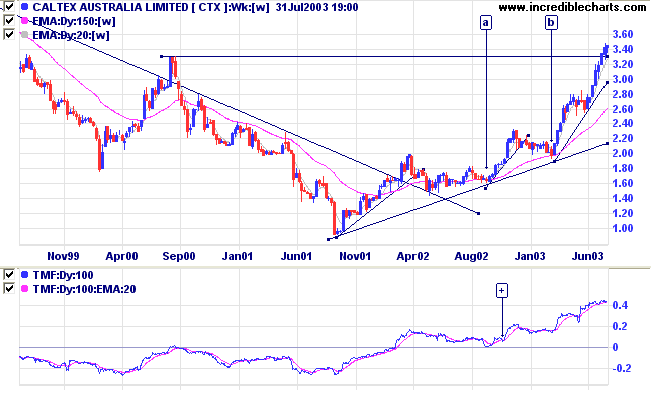Click the 0.2 TMF axis label
The image size is (651, 395).
(620, 326)
